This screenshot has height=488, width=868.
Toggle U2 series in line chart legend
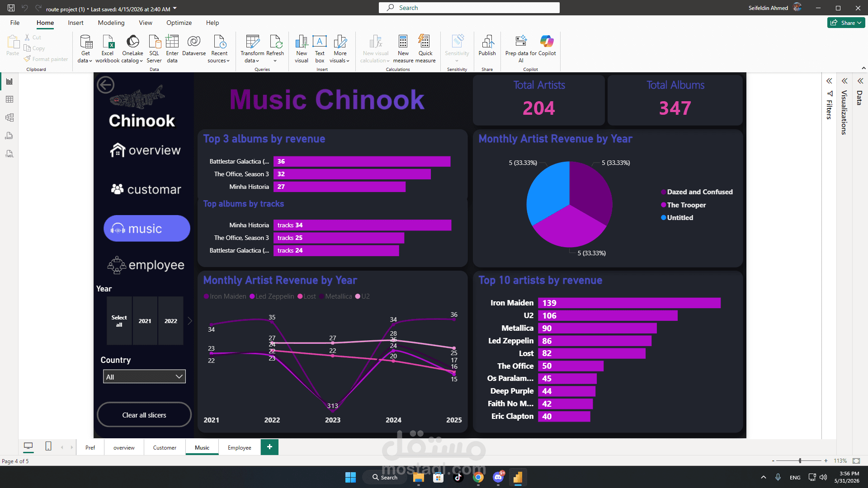tap(363, 296)
